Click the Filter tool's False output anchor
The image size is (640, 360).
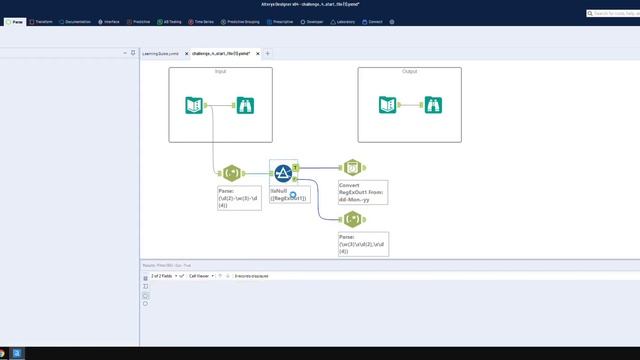tap(295, 179)
